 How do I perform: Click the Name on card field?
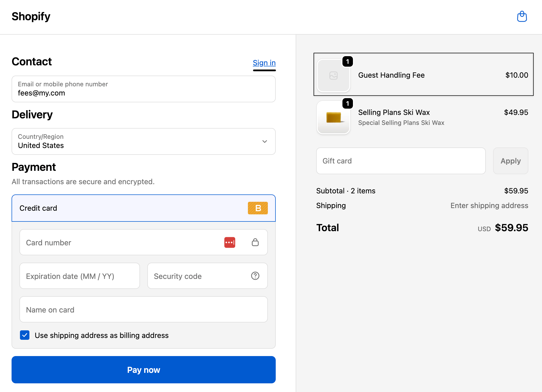pyautogui.click(x=143, y=310)
